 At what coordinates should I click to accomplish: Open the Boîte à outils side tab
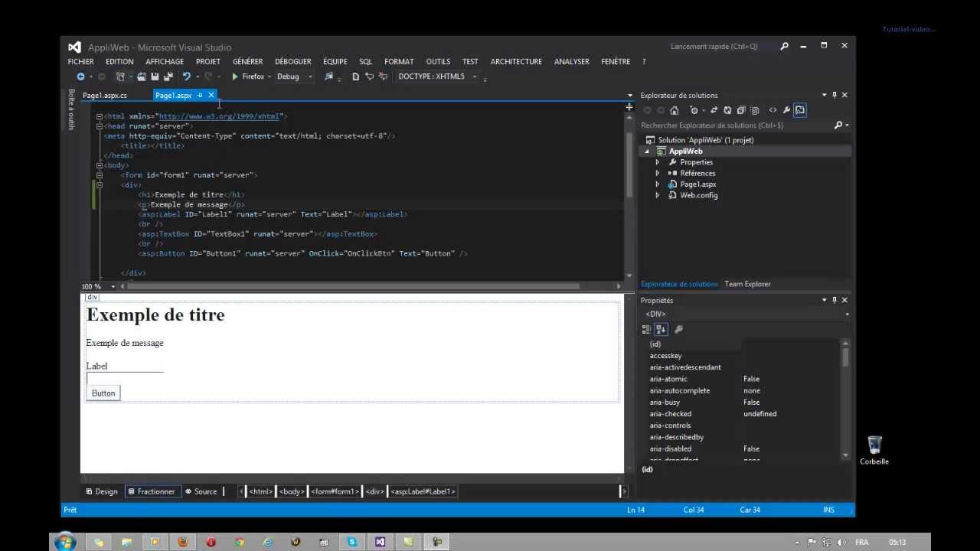pos(71,109)
